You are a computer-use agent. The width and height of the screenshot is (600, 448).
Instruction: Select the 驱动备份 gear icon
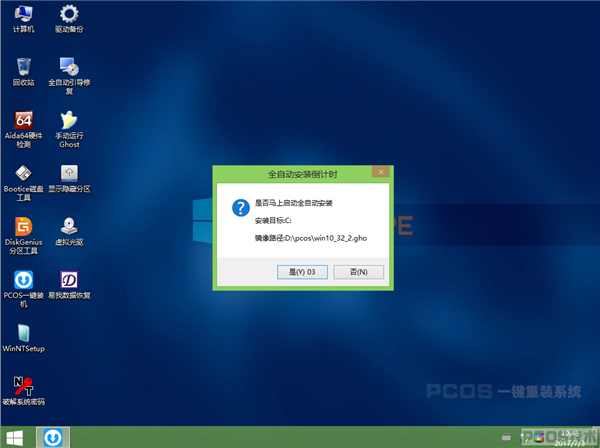pyautogui.click(x=69, y=19)
